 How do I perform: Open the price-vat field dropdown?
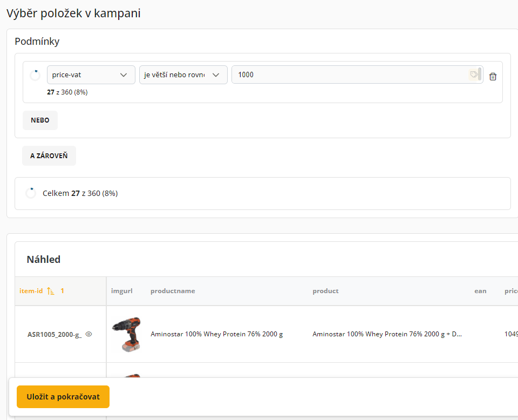coord(91,74)
